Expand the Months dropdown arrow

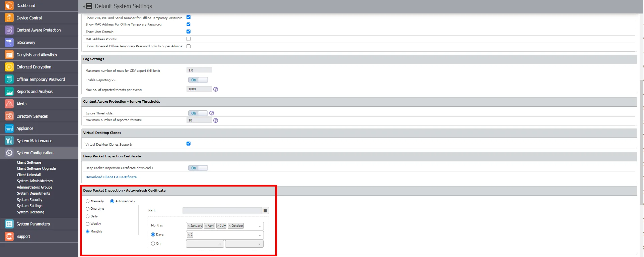260,226
